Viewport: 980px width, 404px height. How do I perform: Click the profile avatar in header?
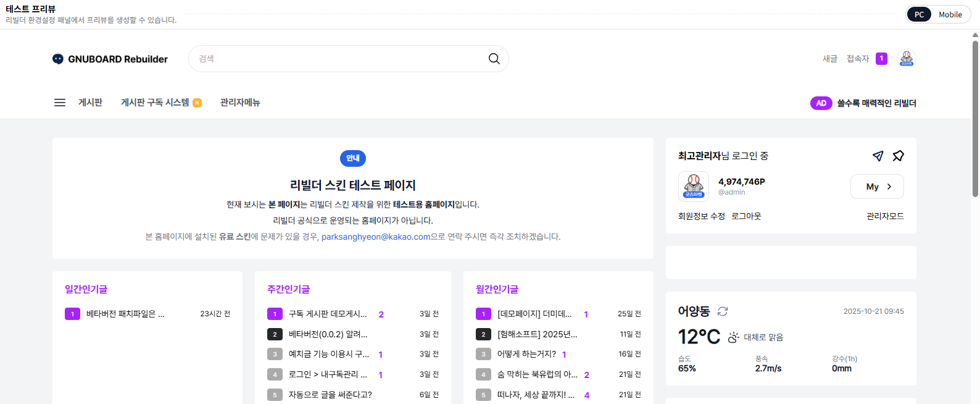point(906,59)
